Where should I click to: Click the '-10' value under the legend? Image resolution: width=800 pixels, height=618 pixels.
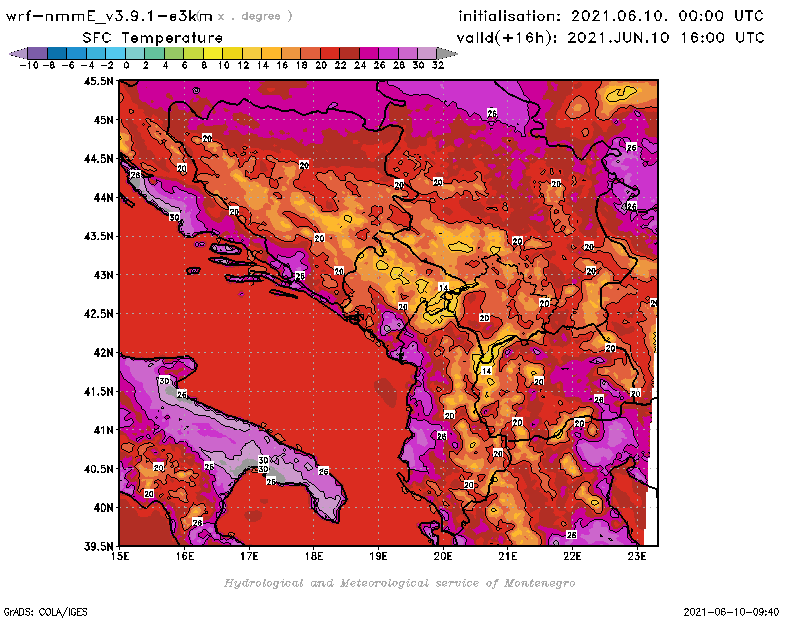(28, 66)
